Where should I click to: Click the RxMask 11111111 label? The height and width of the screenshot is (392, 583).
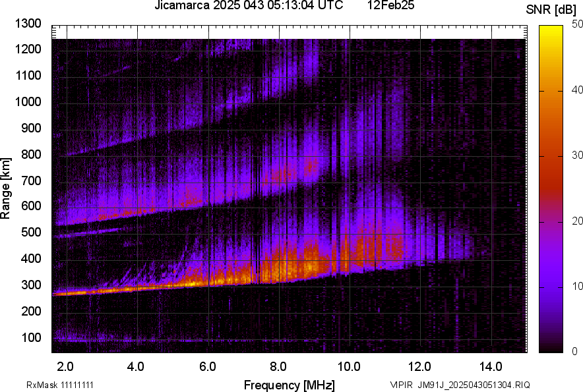coord(50,385)
